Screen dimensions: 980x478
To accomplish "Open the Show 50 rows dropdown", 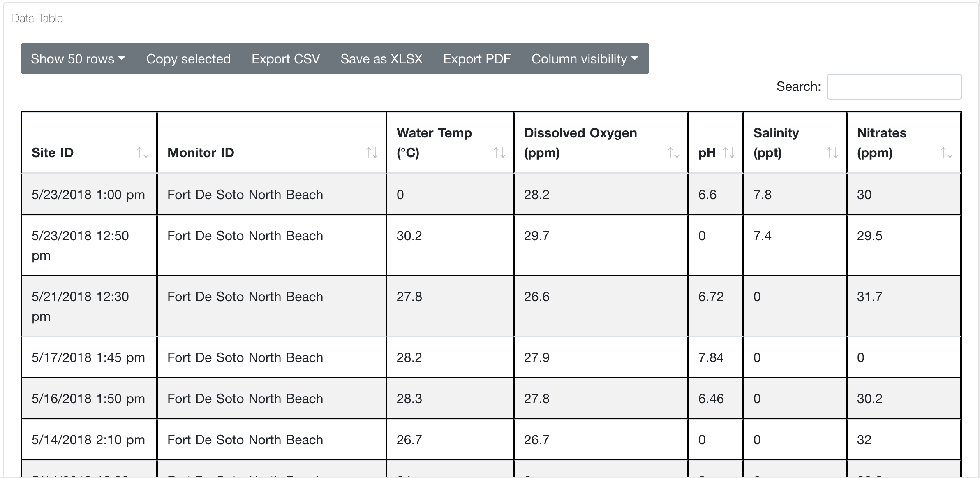I will (78, 59).
